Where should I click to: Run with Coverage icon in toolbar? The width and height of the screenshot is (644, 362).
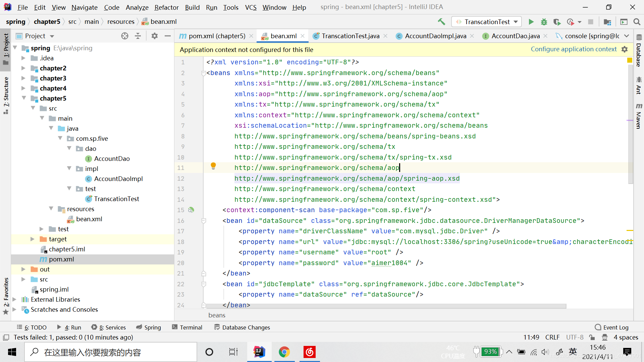pos(557,22)
